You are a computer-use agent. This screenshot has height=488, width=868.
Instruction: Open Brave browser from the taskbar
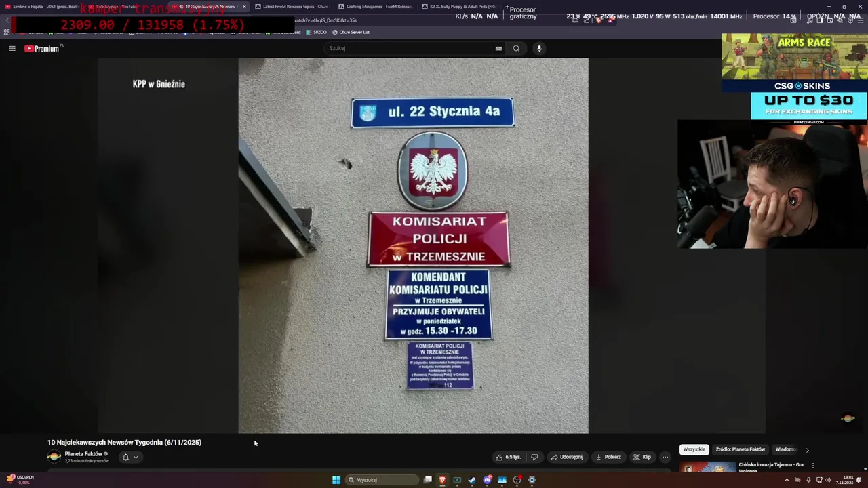442,480
